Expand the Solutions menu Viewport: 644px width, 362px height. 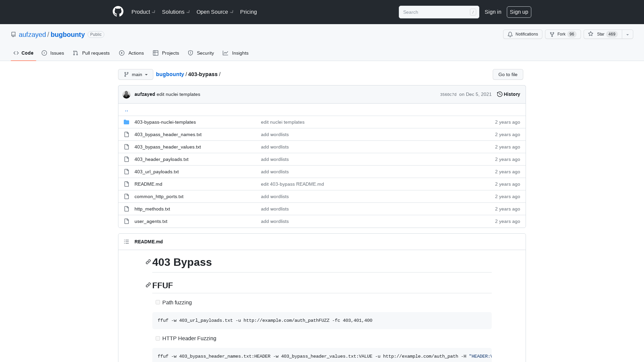[x=176, y=12]
